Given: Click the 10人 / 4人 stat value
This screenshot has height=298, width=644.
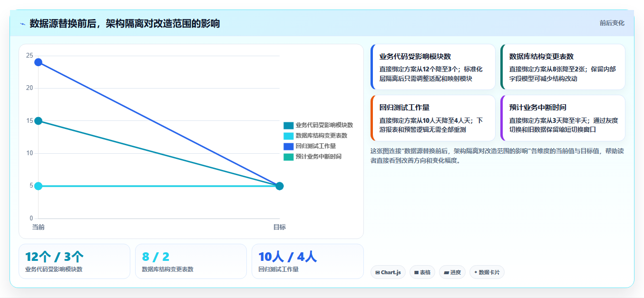Looking at the screenshot, I should coord(287,257).
